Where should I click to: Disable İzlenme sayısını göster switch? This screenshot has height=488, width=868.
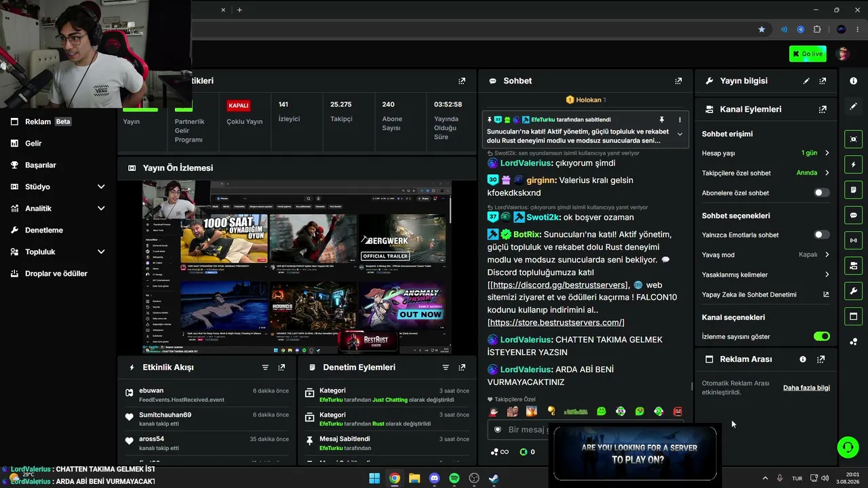click(821, 337)
